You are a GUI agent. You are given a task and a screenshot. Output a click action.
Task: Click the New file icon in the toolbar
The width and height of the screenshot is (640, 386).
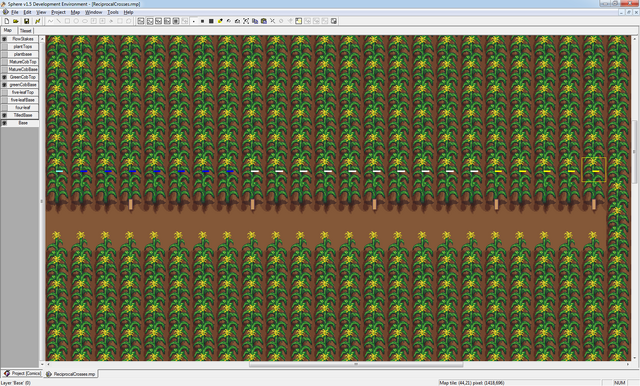click(x=7, y=21)
